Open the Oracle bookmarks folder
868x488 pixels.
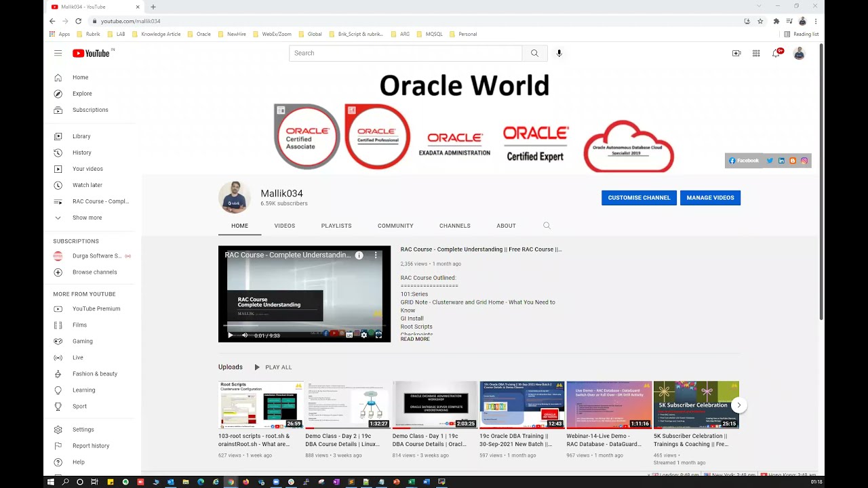click(x=199, y=34)
